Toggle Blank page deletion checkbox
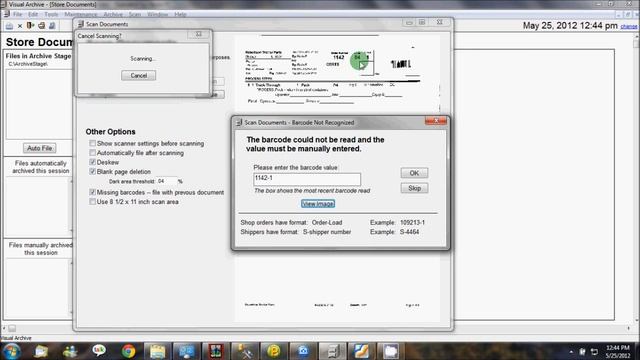 coord(93,171)
